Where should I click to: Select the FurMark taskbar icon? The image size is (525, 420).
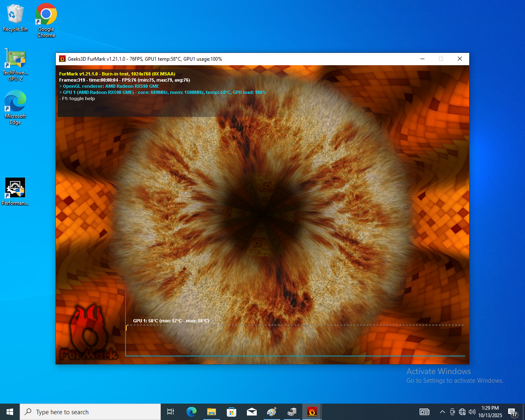pyautogui.click(x=312, y=412)
